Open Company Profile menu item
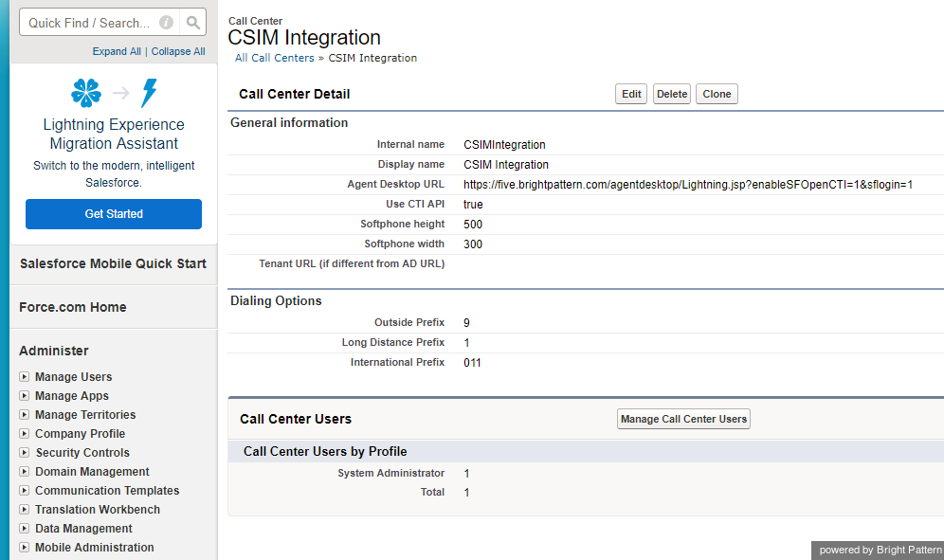This screenshot has height=560, width=944. click(x=80, y=434)
